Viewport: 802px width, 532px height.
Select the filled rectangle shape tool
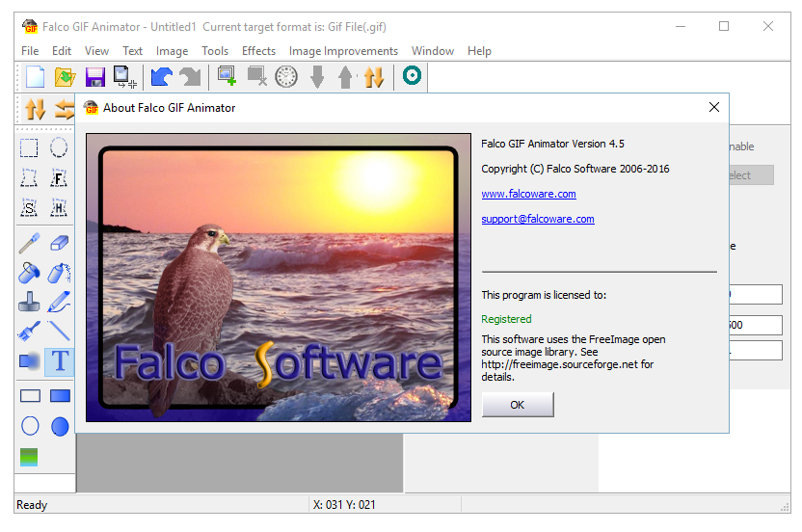[60, 396]
